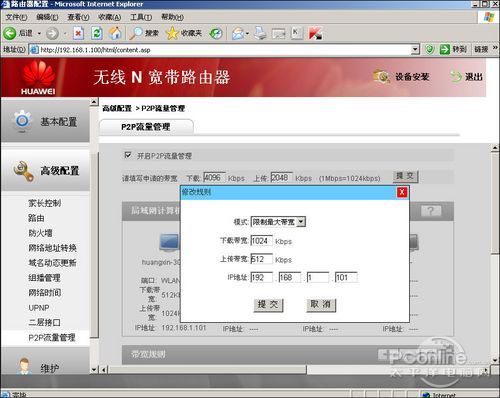Click the Edit page icon in toolbar
Viewport: 500px width, 398px height.
pyautogui.click(x=279, y=33)
